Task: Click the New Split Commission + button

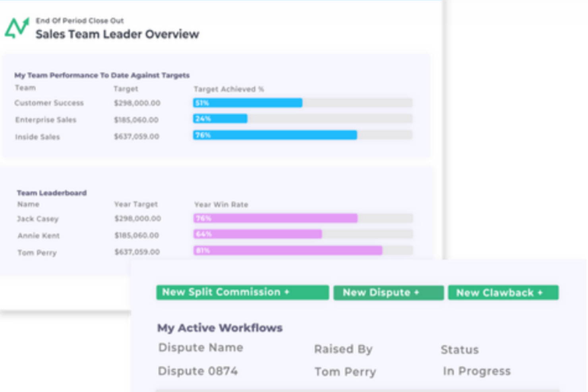Action: [x=242, y=293]
